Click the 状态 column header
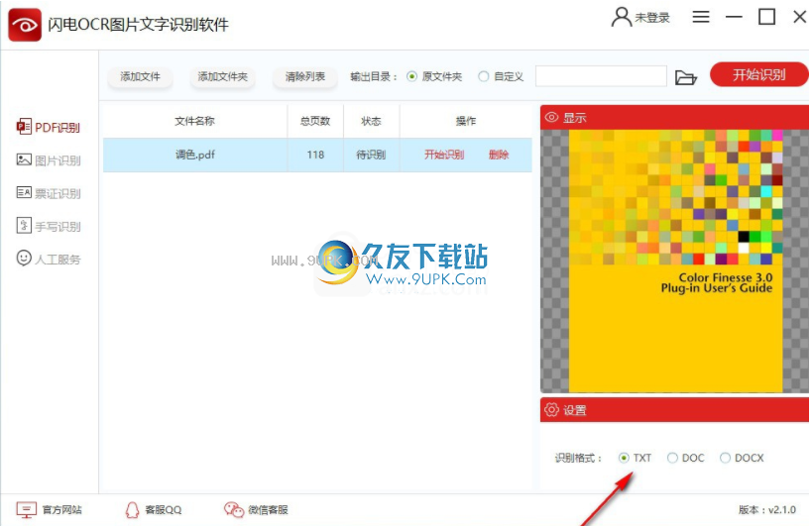The image size is (812, 526). [371, 121]
